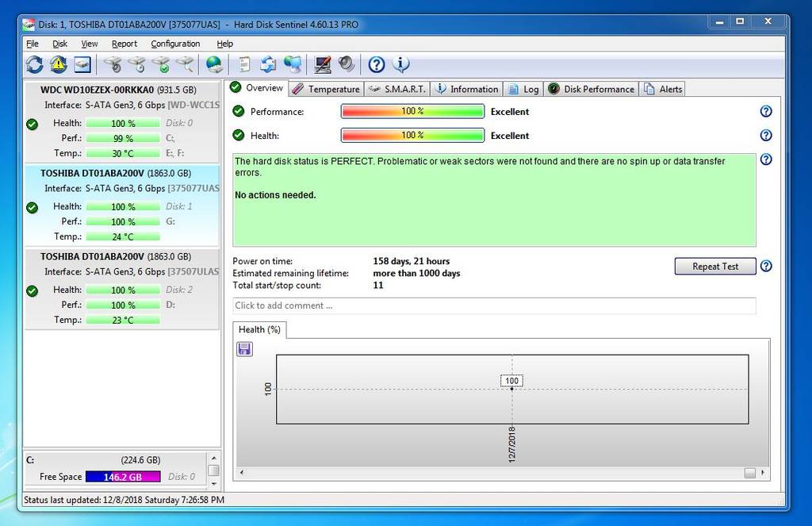
Task: Click the C: drive free space bar
Action: coord(123,477)
